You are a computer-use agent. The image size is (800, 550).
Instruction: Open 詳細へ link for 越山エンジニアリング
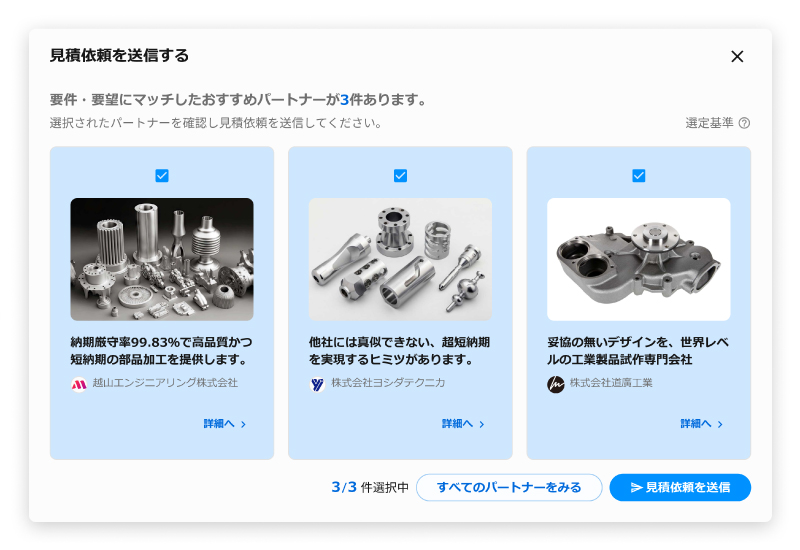[224, 423]
